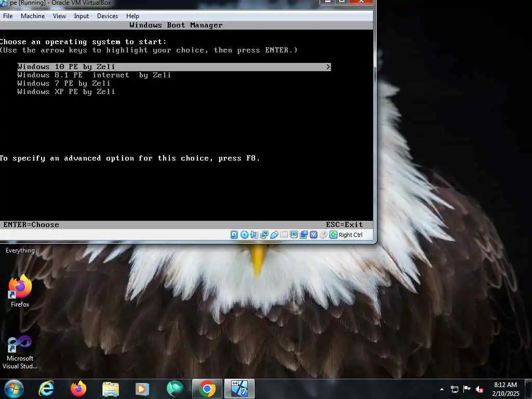The image size is (532, 399).
Task: Select the Everything desktop icon label
Action: click(x=20, y=250)
